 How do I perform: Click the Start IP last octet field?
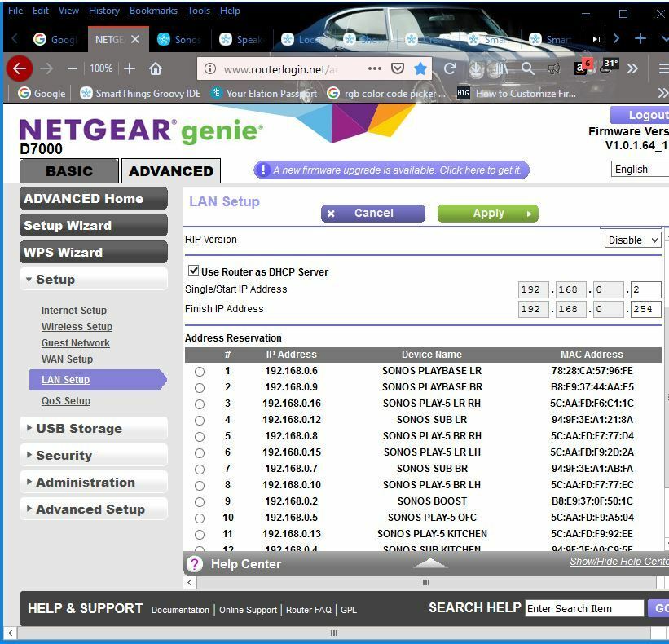click(645, 289)
